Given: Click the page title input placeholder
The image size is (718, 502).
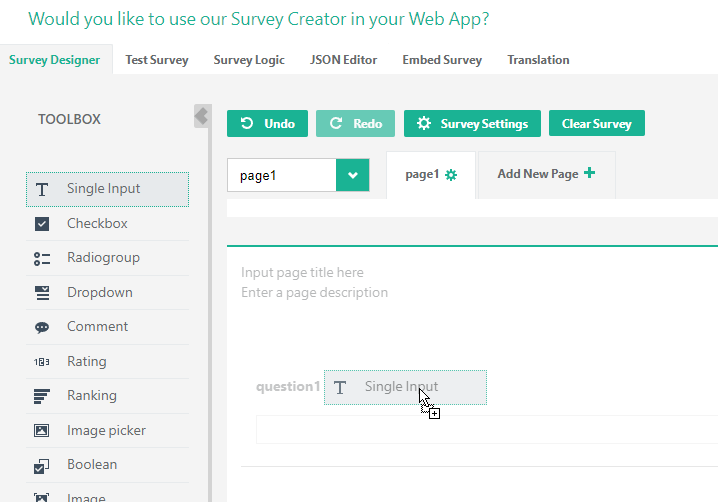Looking at the screenshot, I should (x=302, y=273).
